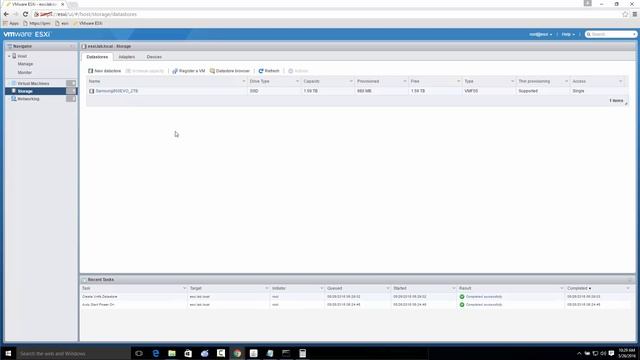Click the Windows taskbar search box
Screen dimensions: 640x360
coord(73,353)
